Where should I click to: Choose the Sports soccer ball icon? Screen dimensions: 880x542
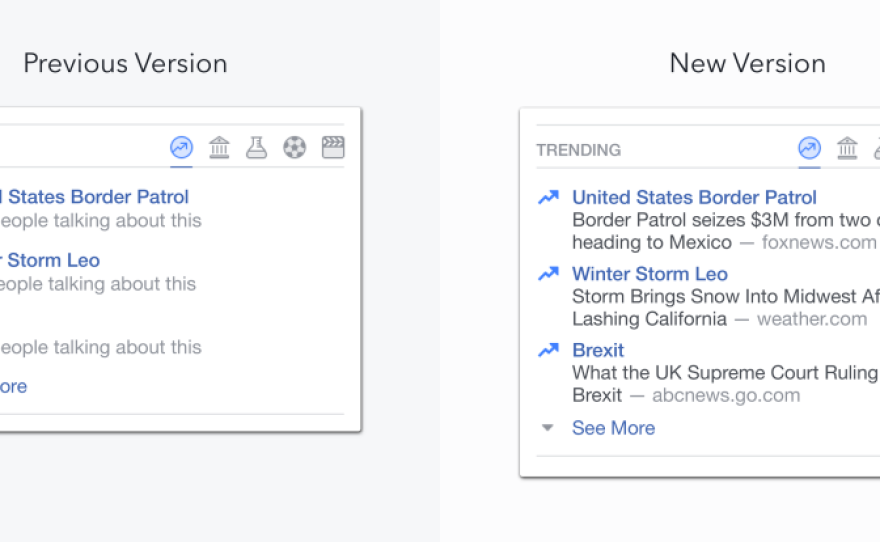(x=294, y=148)
